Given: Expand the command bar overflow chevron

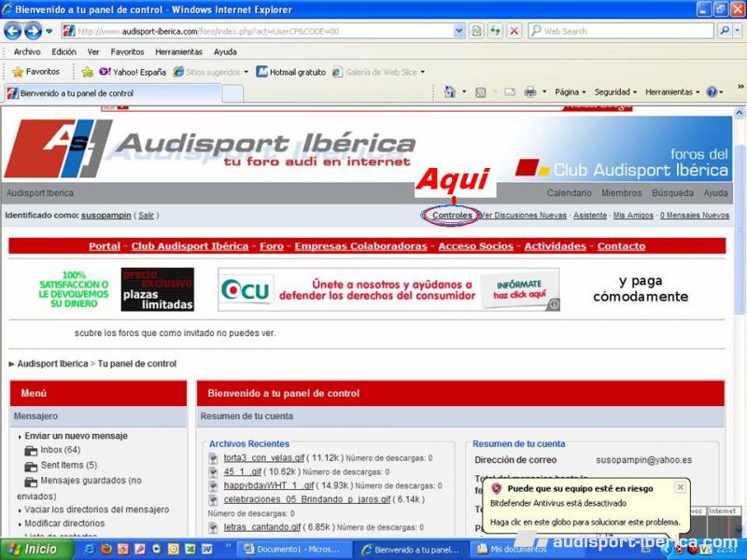Looking at the screenshot, I should coord(740,87).
